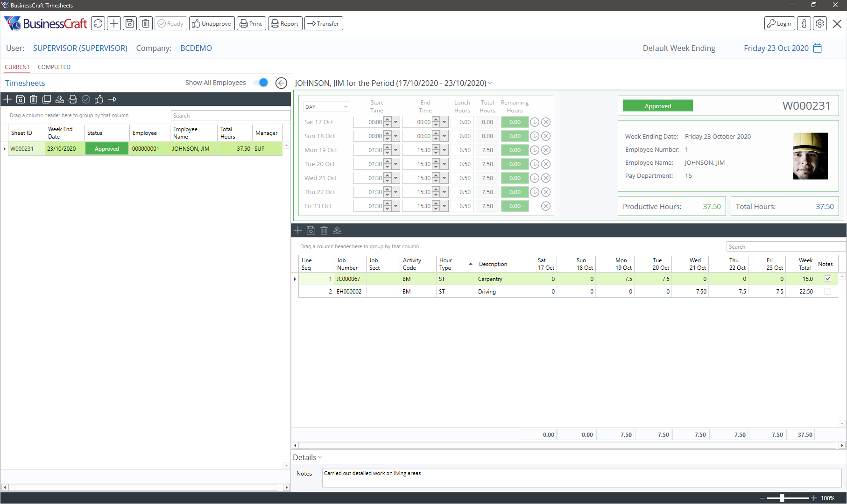Screen dimensions: 847x504
Task: Click the add new plus icon in top toolbar
Action: pos(114,23)
